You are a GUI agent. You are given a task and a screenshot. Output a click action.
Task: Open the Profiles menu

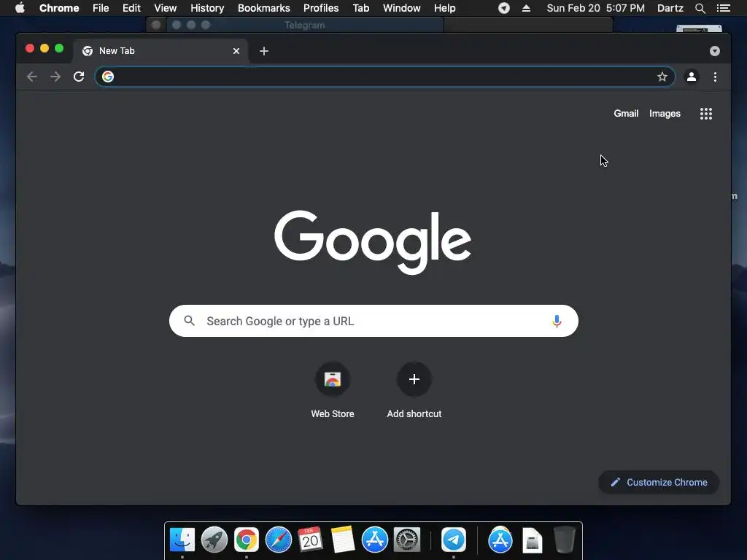321,8
